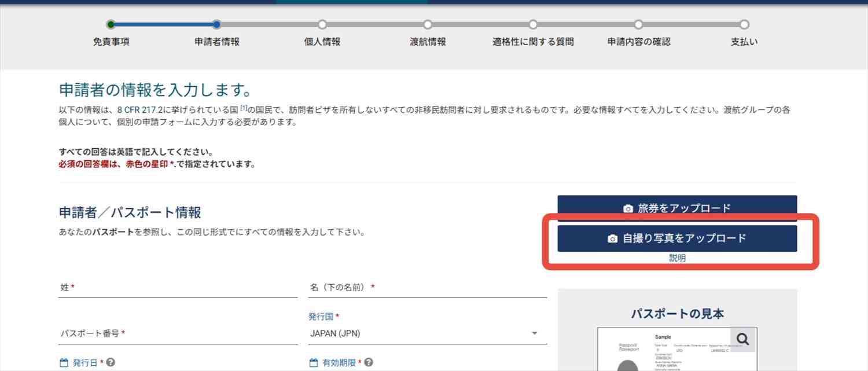Click the パスポート番号 input field
Image resolution: width=868 pixels, height=371 pixels.
coord(178,333)
